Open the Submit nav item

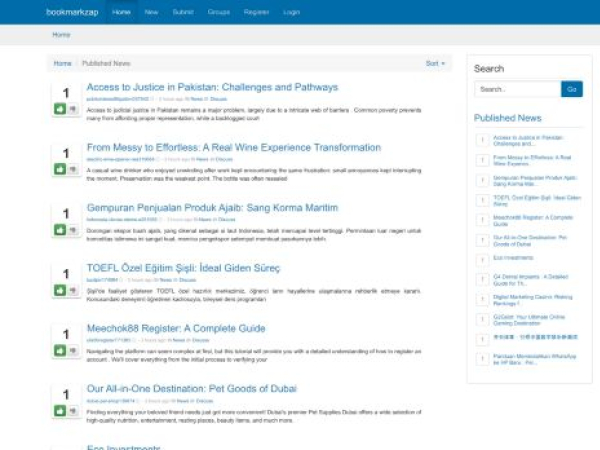click(x=183, y=12)
